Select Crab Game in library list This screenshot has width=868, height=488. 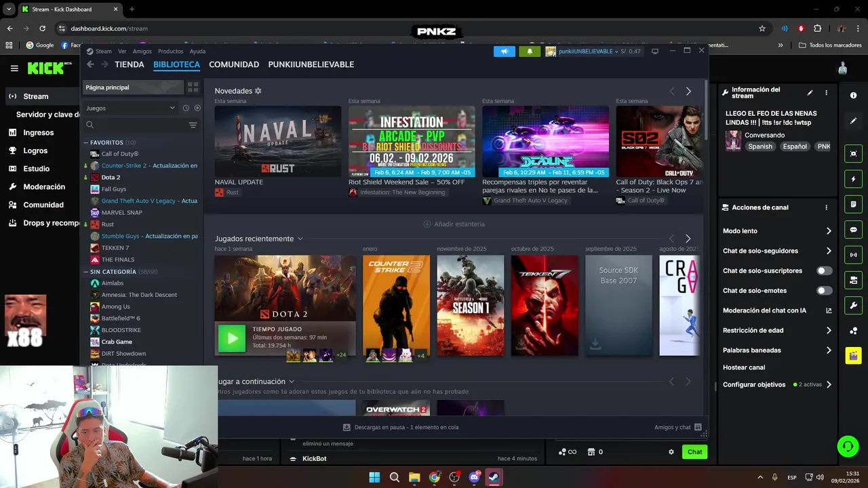click(x=117, y=342)
